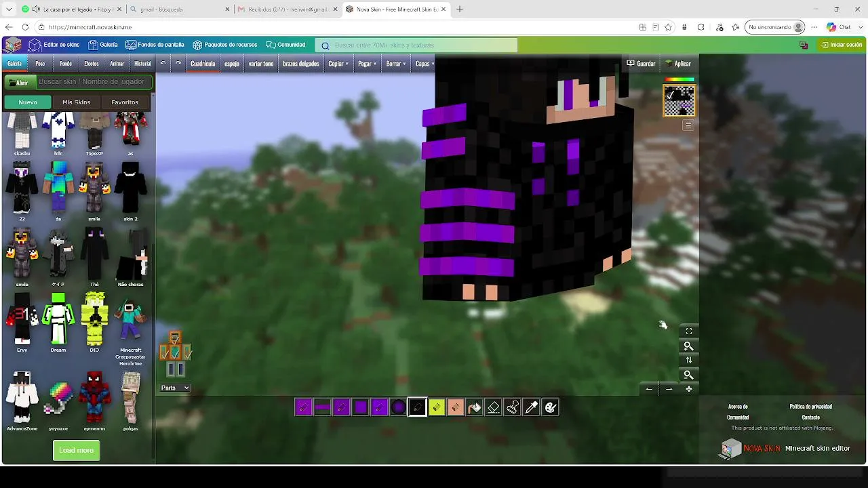Select the dark round purple brush

(x=399, y=407)
